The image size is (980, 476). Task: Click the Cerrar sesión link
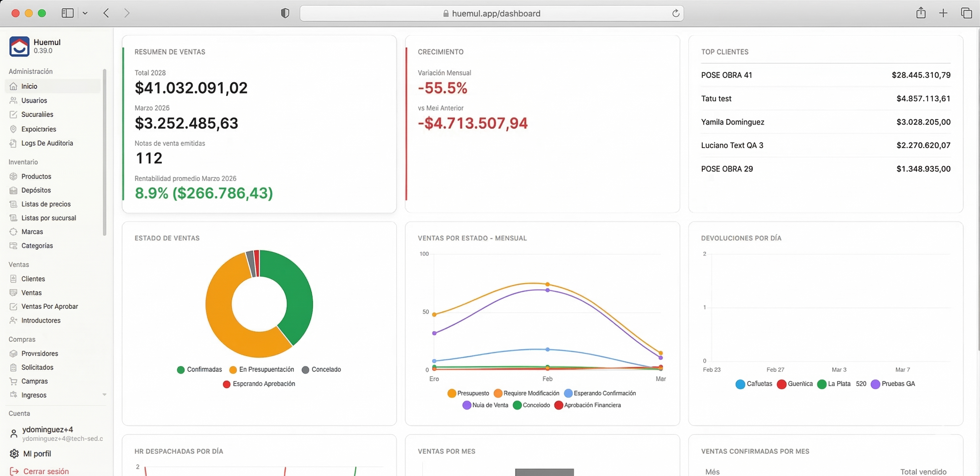pyautogui.click(x=46, y=471)
